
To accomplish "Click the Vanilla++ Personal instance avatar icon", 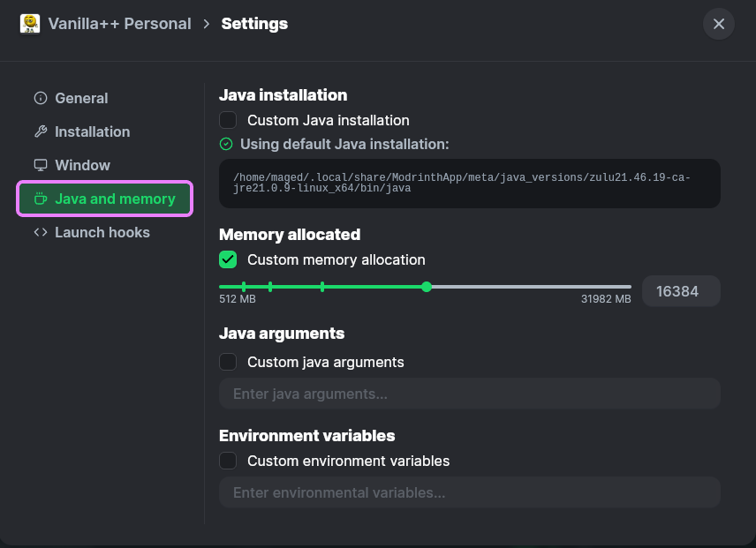I will coord(30,24).
